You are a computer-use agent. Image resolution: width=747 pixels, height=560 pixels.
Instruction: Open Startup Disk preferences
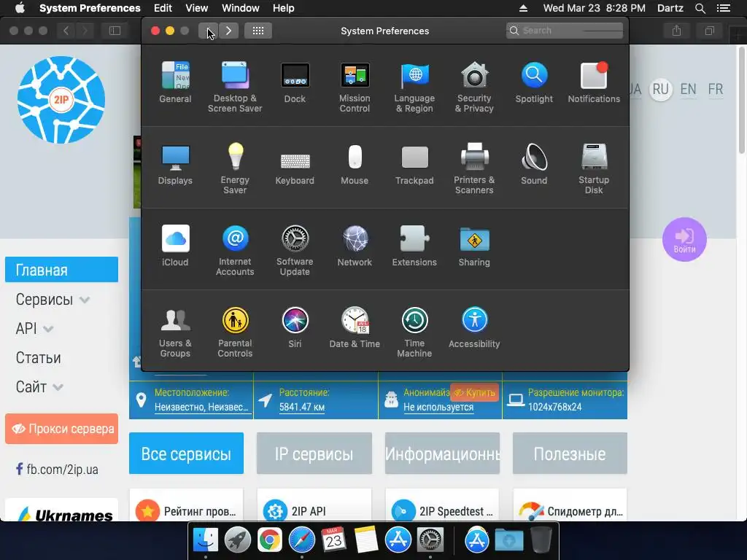click(594, 168)
